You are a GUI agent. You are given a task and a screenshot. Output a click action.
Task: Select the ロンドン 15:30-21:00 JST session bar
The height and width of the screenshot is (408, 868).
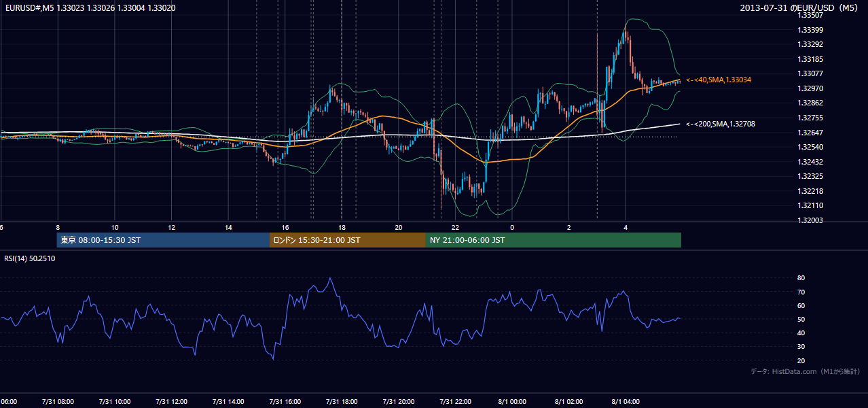coord(348,240)
